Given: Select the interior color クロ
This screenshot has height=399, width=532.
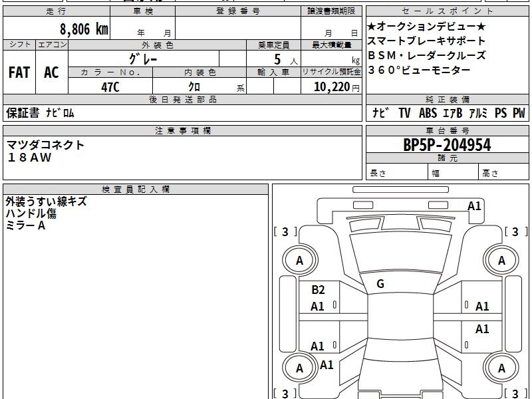Looking at the screenshot, I should pos(194,87).
